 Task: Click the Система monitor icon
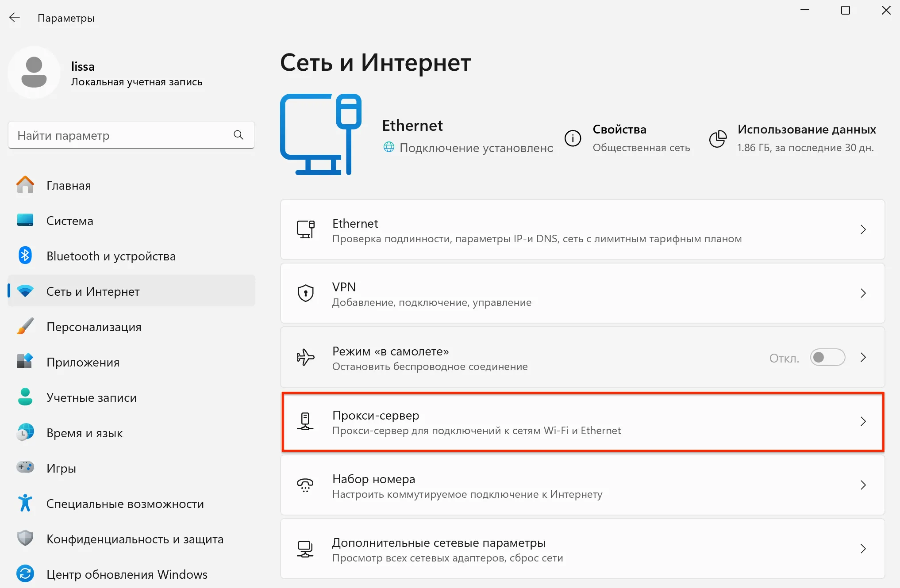pyautogui.click(x=25, y=220)
